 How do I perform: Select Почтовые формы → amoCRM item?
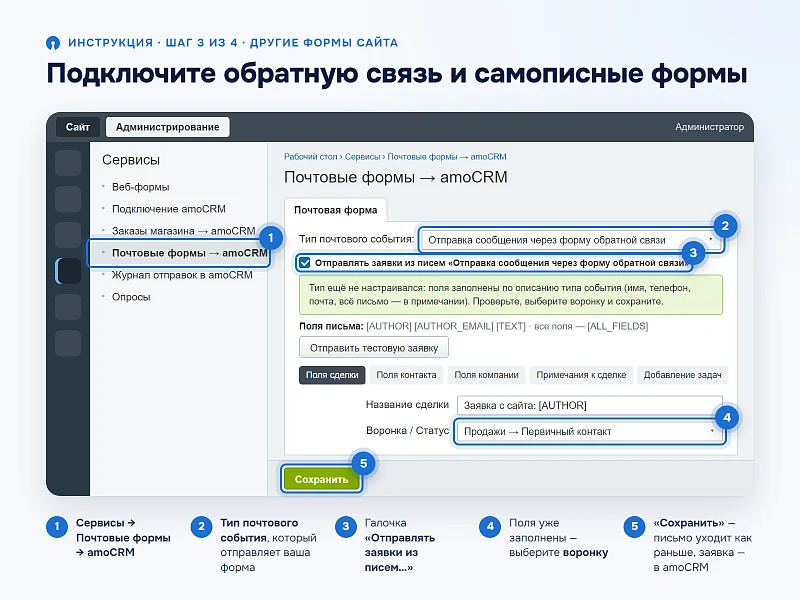click(x=179, y=253)
